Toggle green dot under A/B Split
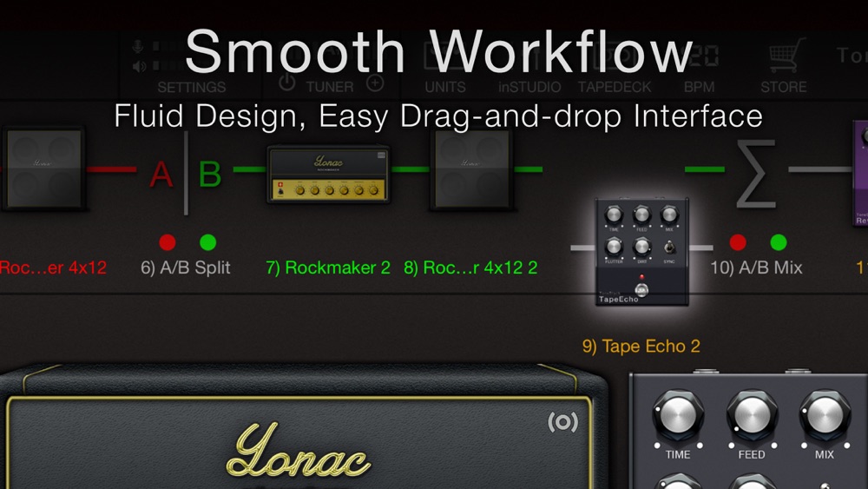This screenshot has width=868, height=489. (x=207, y=242)
